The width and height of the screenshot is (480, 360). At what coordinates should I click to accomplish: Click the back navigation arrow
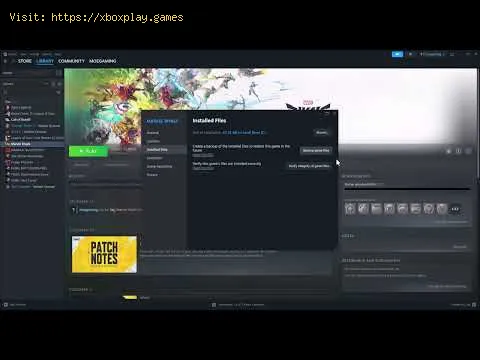coord(5,61)
